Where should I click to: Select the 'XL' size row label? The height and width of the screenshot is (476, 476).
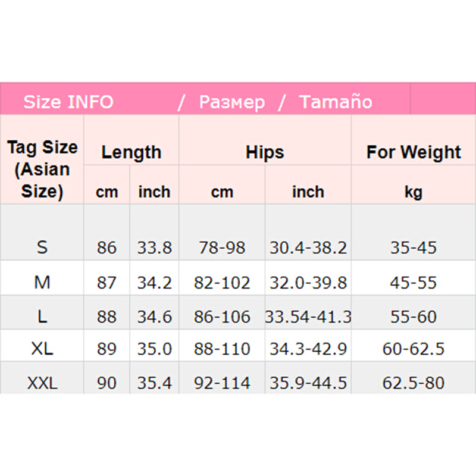(42, 348)
